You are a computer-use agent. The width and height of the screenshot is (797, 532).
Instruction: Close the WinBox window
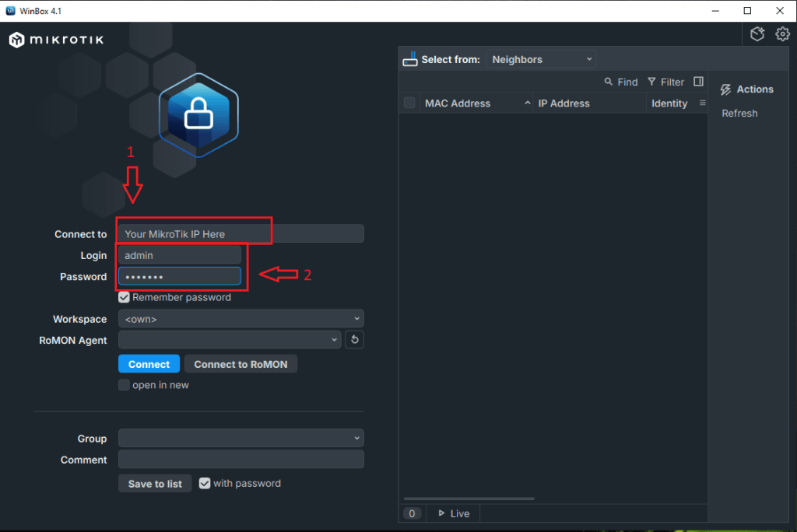click(780, 11)
